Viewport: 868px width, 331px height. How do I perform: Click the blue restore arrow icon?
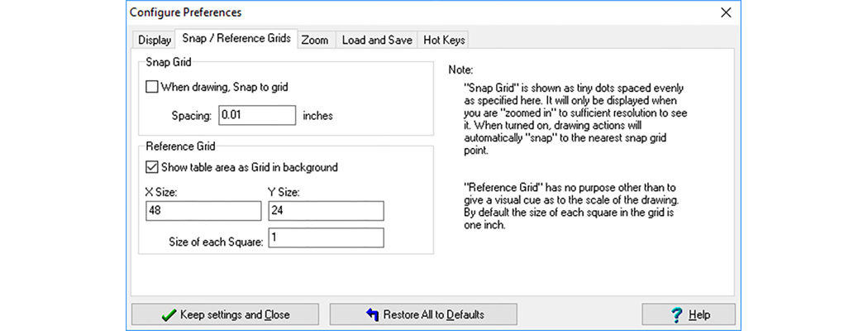[372, 314]
